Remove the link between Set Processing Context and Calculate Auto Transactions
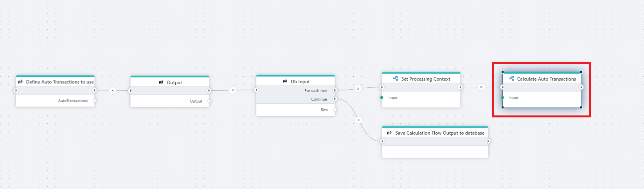 click(x=481, y=87)
